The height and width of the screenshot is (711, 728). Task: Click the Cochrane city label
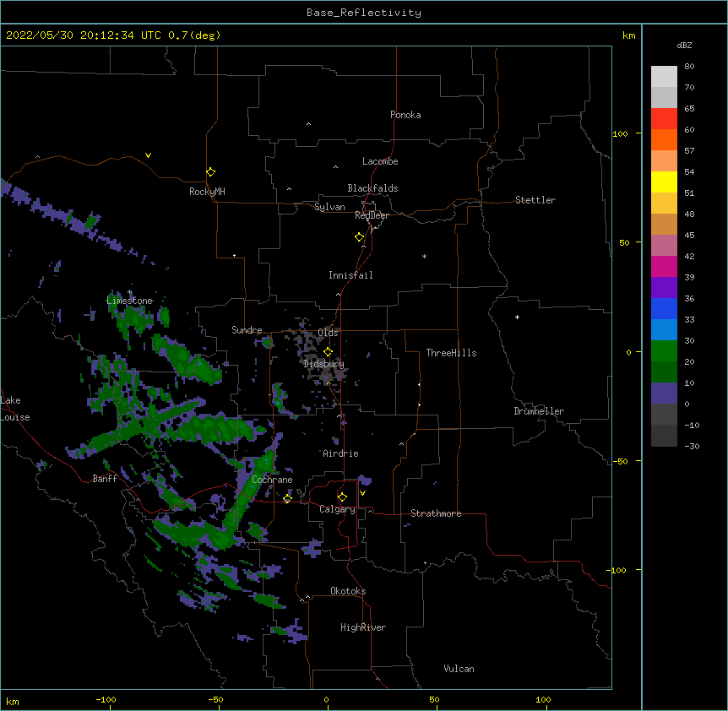[x=272, y=480]
